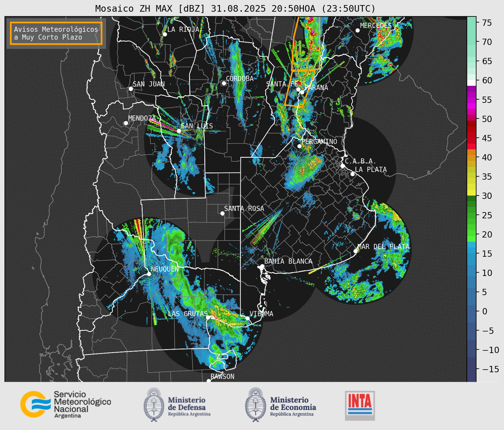The width and height of the screenshot is (504, 430).
Task: Click the PERGAMINO city label
Action: 319,142
